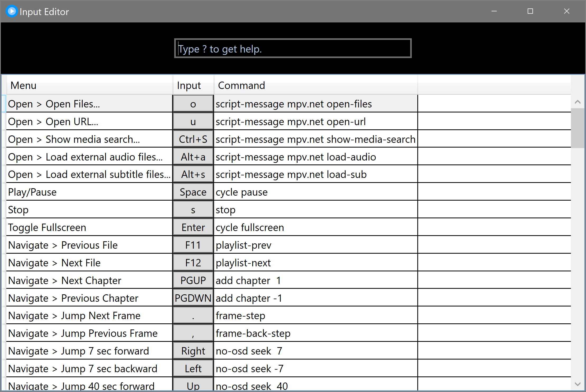Select 'Navigate > Jump 7 sec backward' cell
Image resolution: width=586 pixels, height=392 pixels.
[89, 369]
